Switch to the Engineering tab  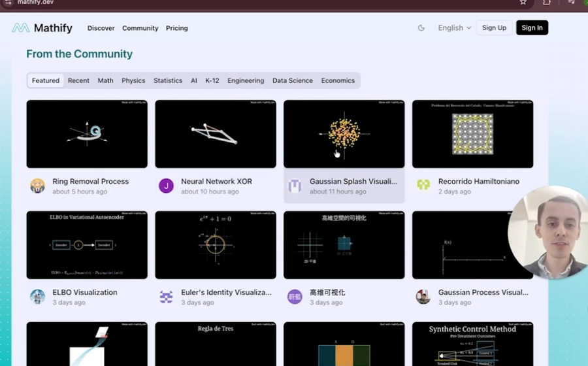(246, 80)
